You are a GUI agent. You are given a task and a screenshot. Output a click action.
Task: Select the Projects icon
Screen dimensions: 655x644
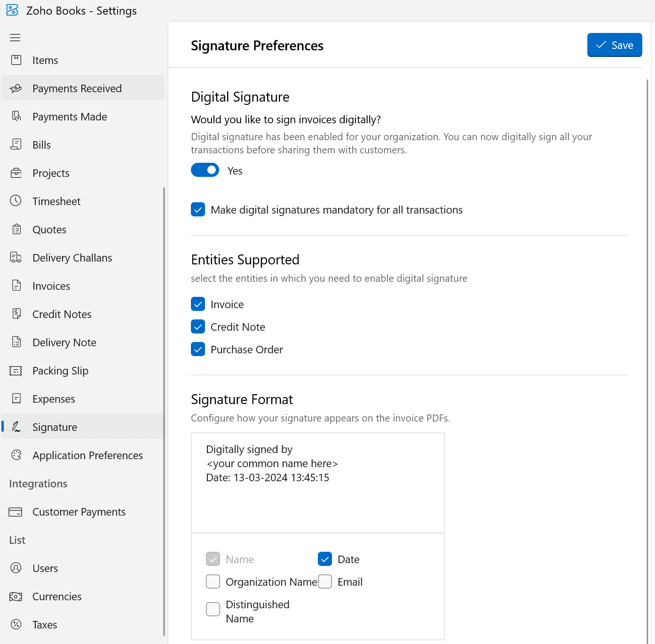[16, 173]
